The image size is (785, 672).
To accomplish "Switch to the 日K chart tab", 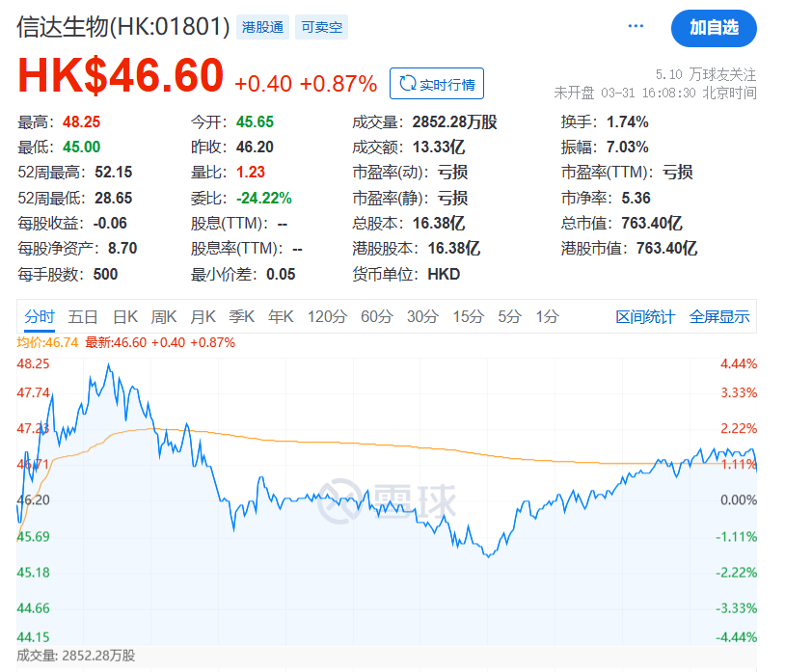I will [125, 317].
